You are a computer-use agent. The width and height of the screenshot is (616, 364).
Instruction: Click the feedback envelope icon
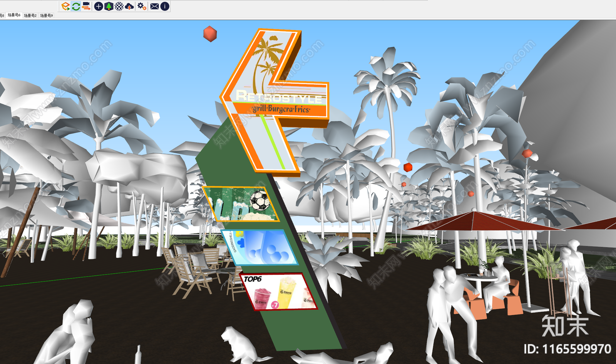click(154, 6)
